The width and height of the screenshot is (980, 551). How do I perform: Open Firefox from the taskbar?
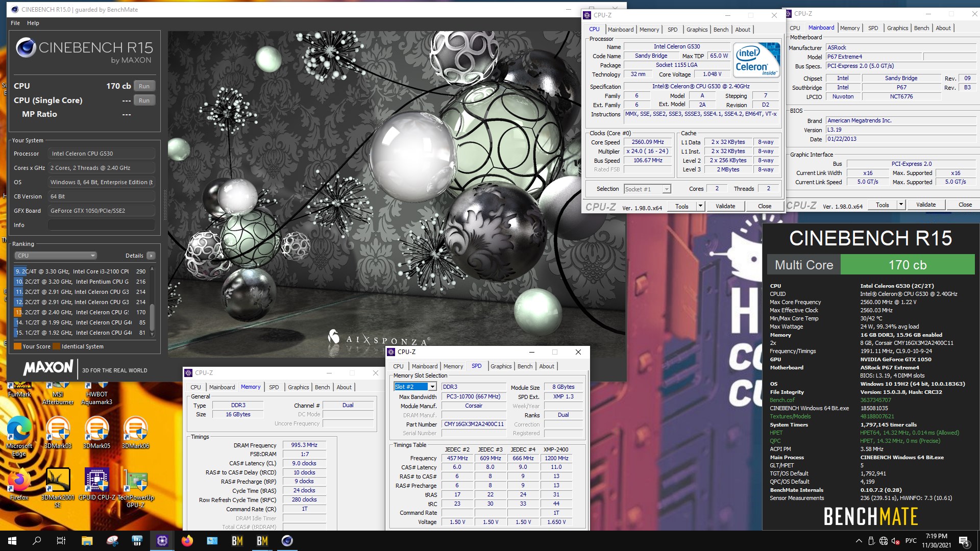point(187,541)
